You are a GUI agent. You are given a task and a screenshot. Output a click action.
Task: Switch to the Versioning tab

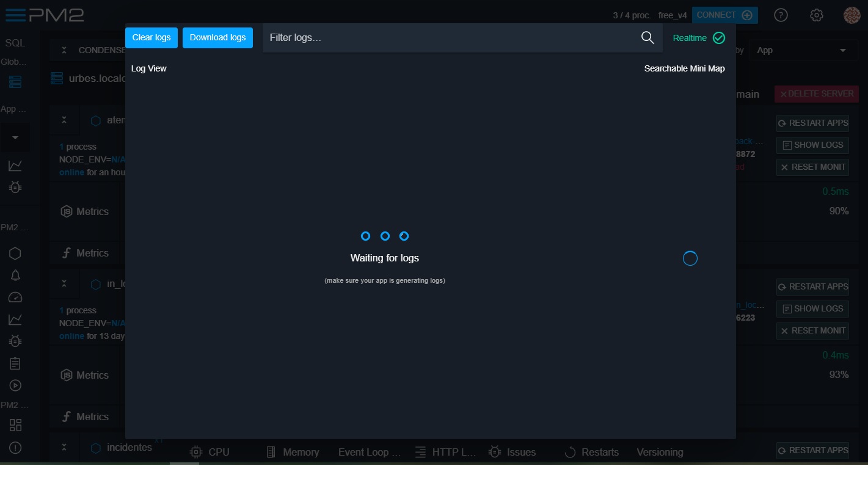click(x=660, y=452)
